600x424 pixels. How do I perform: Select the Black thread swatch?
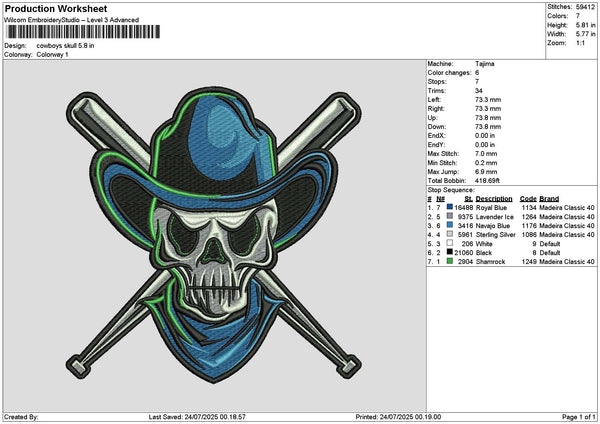click(450, 252)
